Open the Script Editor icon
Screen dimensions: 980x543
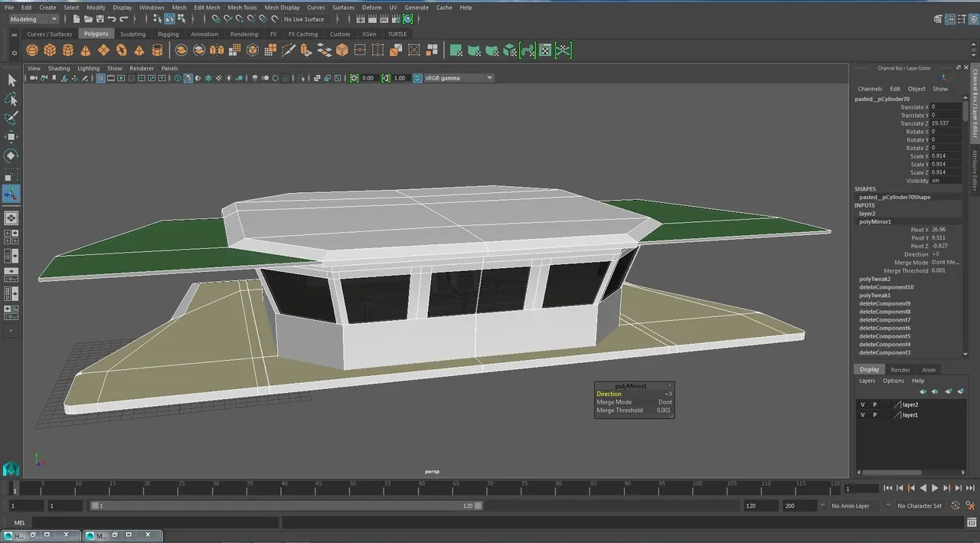tap(972, 522)
